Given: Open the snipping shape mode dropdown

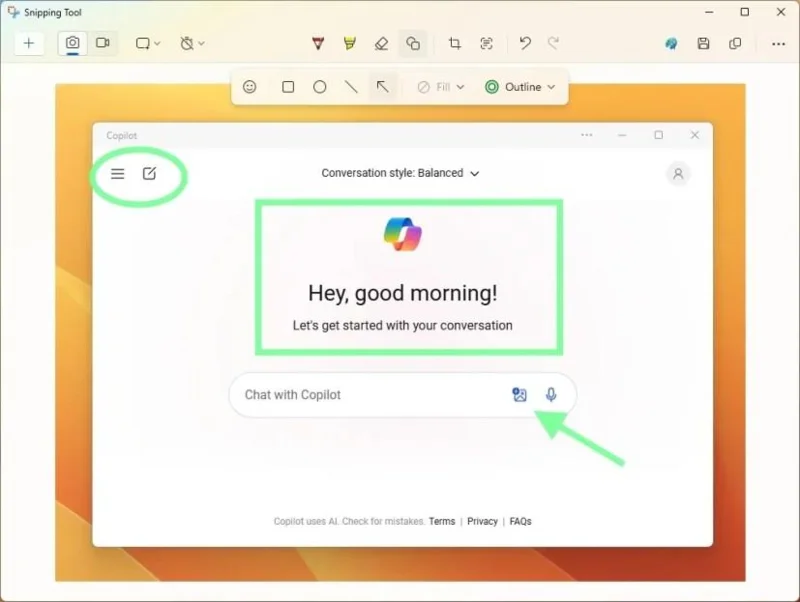Looking at the screenshot, I should coord(148,44).
